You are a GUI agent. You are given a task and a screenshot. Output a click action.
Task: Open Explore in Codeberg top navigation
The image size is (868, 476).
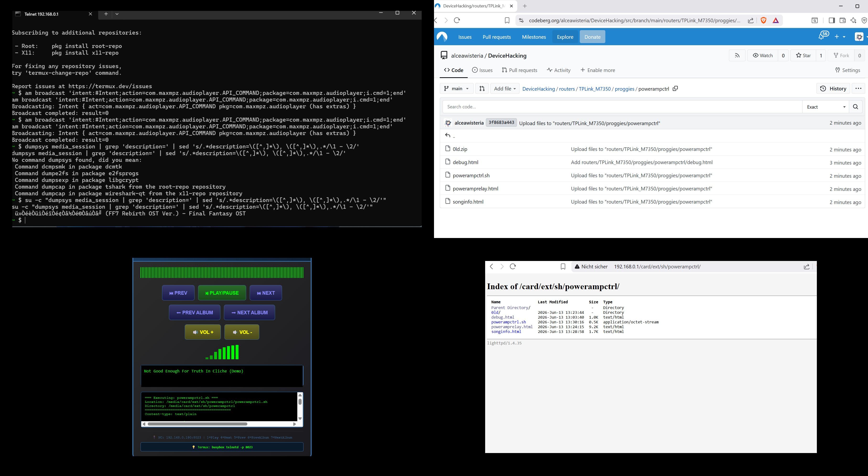[565, 37]
